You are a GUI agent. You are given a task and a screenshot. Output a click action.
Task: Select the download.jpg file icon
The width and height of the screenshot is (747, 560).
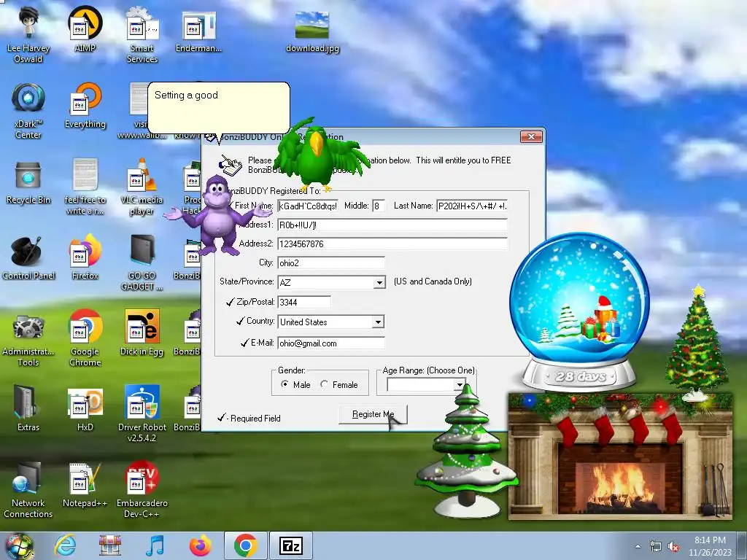(312, 31)
